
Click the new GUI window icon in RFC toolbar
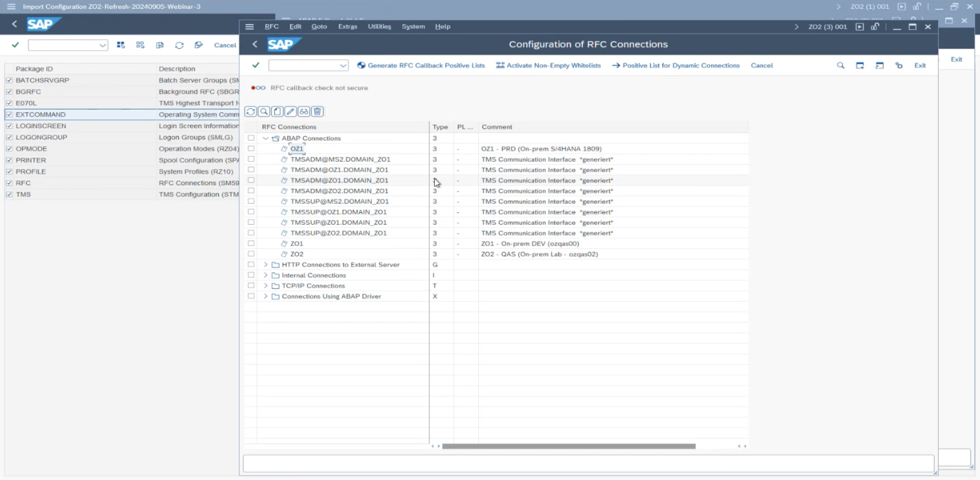click(x=860, y=65)
